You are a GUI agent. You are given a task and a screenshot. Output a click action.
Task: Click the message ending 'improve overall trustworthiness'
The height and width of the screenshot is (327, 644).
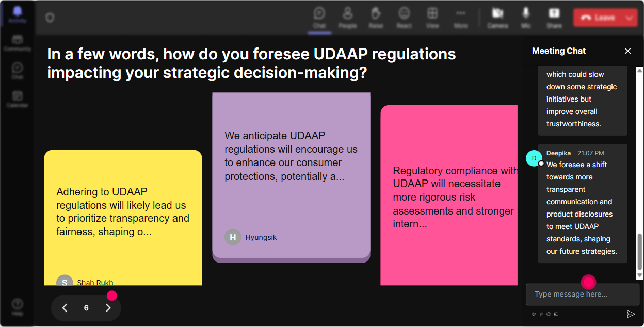point(583,101)
